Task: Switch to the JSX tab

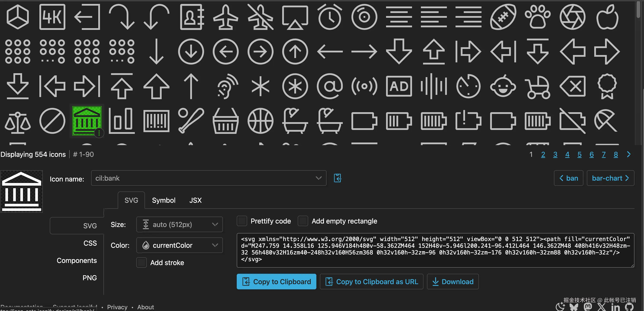Action: tap(195, 200)
